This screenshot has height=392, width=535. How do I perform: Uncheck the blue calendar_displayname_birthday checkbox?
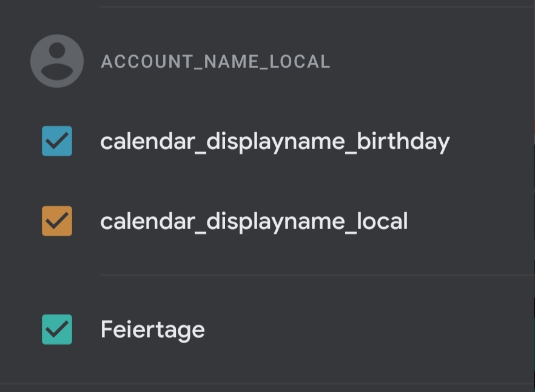tap(57, 141)
